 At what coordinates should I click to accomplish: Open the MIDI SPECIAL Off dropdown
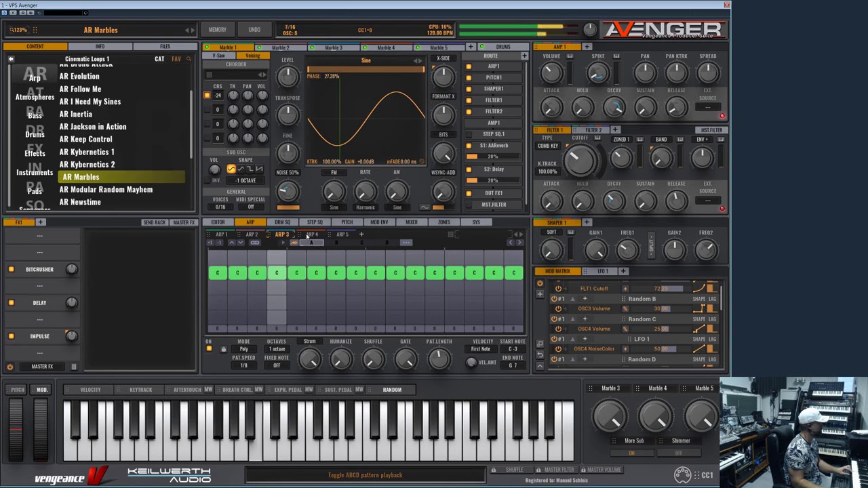(x=251, y=207)
